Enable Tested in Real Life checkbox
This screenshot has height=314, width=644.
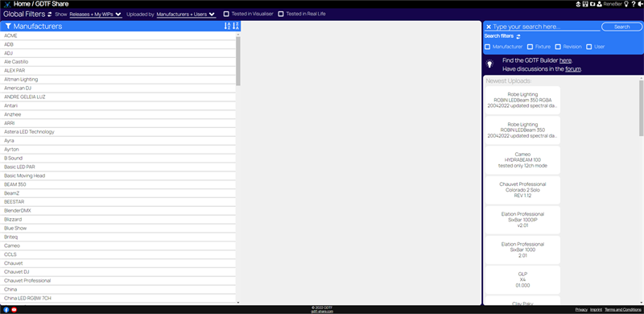point(281,14)
